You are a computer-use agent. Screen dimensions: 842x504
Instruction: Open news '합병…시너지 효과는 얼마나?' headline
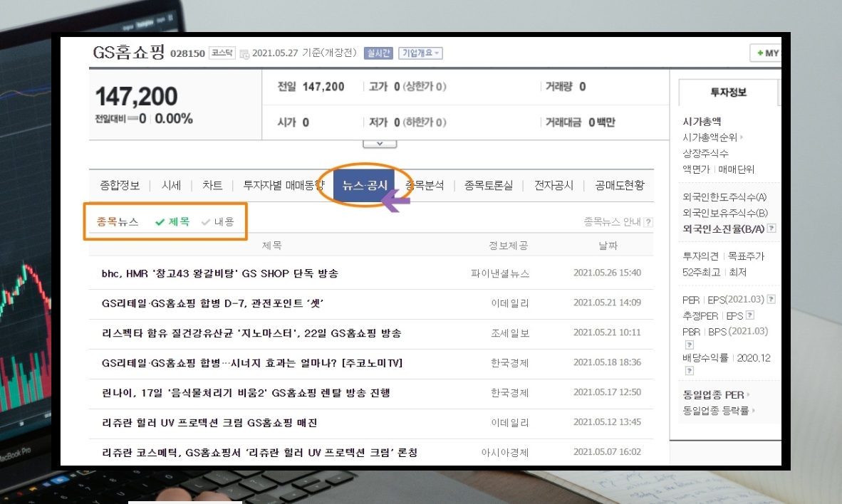252,363
